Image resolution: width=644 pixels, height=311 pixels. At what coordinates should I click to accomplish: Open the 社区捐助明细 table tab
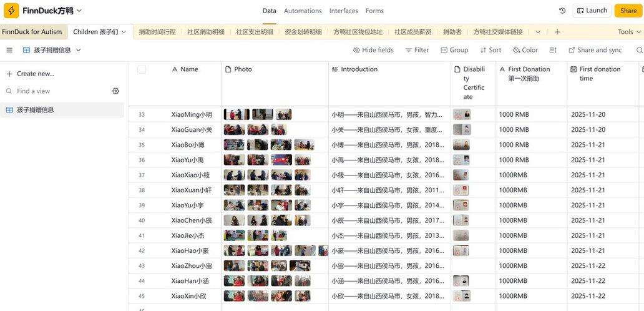point(206,32)
